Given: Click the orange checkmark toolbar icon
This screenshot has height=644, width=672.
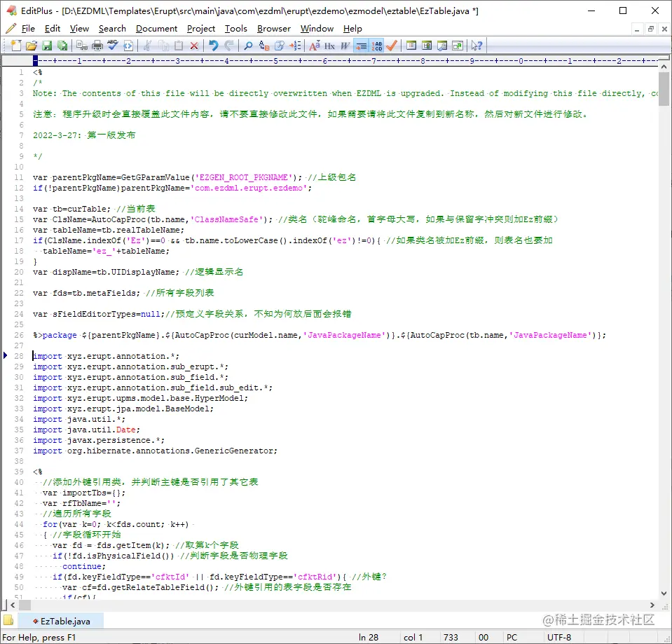Looking at the screenshot, I should 392,46.
